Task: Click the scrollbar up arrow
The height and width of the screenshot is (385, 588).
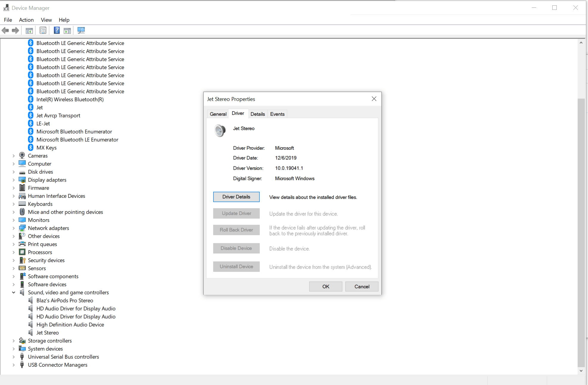Action: (581, 43)
